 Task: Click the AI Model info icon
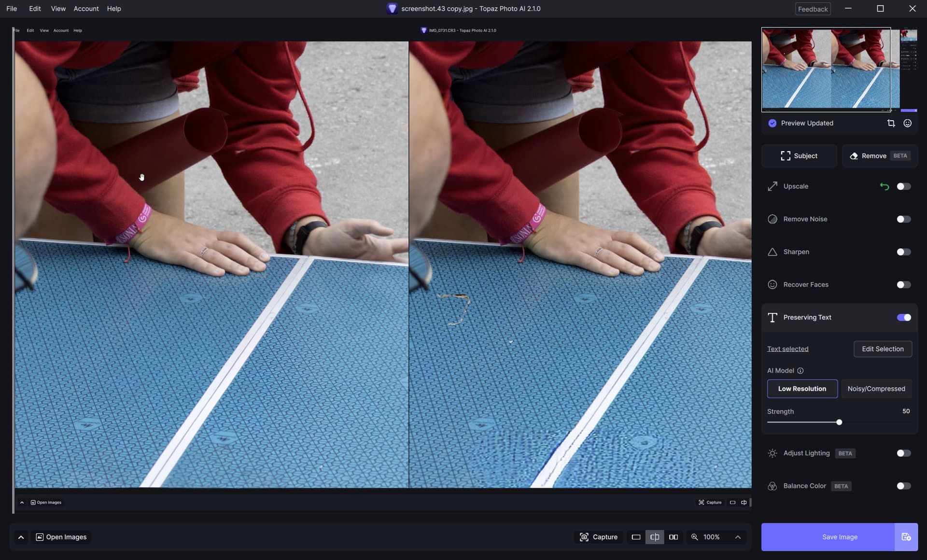pyautogui.click(x=801, y=371)
